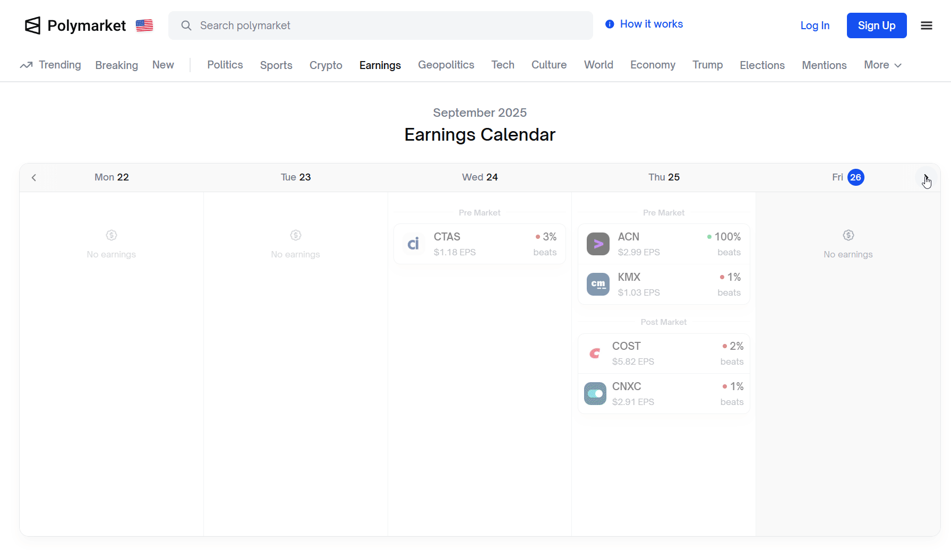Image resolution: width=951 pixels, height=560 pixels.
Task: Go to previous week with left chevron
Action: coord(34,177)
